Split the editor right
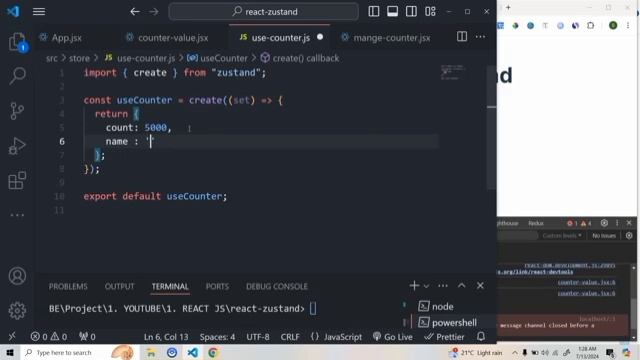This screenshot has width=640, height=360. click(462, 37)
